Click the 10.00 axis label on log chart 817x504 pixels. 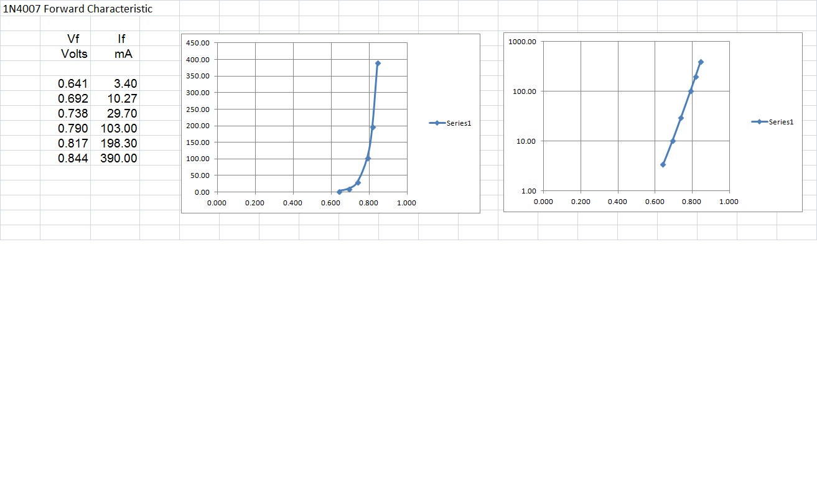[526, 141]
